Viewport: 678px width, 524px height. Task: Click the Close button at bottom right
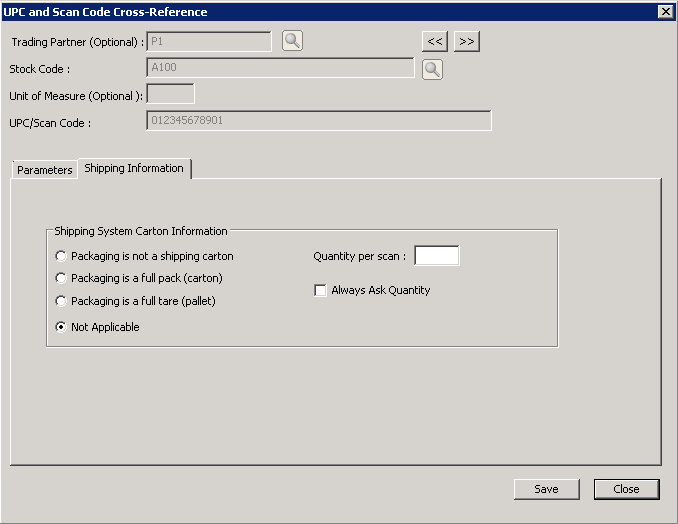626,489
